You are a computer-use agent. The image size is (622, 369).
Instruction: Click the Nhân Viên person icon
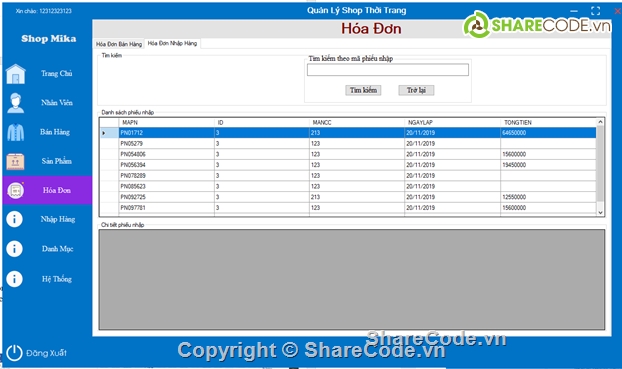point(16,103)
